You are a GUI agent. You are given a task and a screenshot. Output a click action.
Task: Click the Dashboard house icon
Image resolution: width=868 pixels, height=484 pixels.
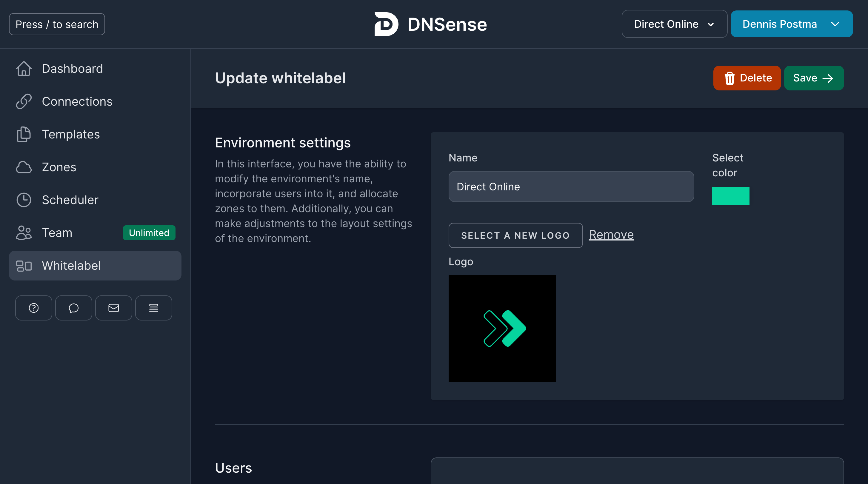24,69
